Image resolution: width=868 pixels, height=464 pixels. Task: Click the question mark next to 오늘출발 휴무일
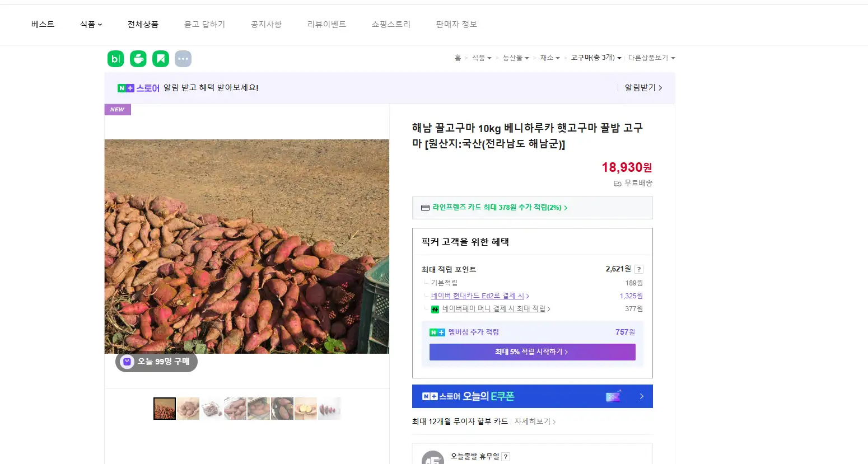(x=505, y=457)
